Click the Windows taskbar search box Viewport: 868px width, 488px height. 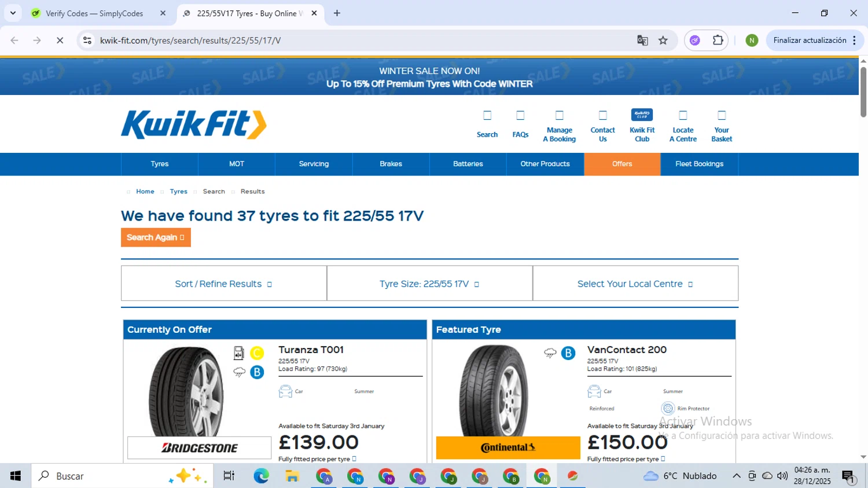122,476
